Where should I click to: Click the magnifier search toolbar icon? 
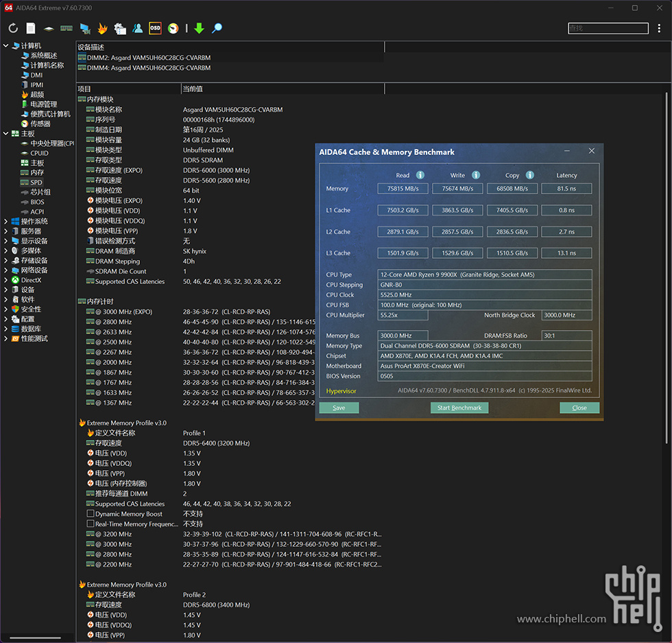(217, 28)
